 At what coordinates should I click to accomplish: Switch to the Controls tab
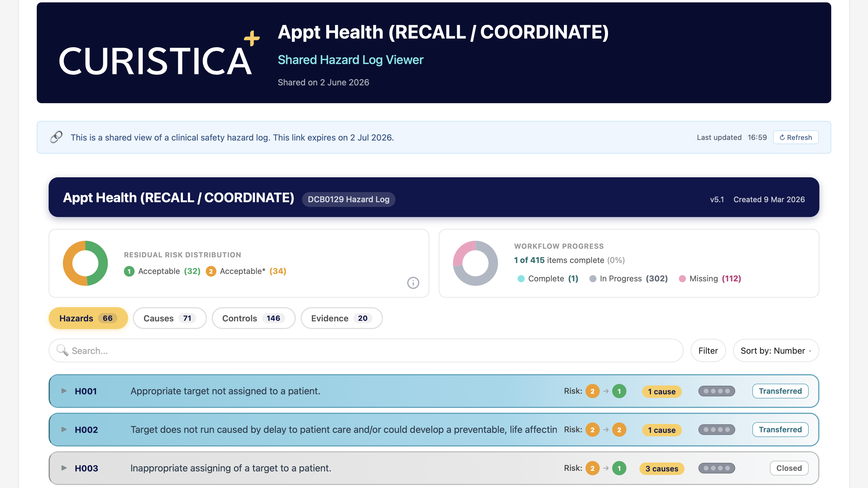(253, 318)
